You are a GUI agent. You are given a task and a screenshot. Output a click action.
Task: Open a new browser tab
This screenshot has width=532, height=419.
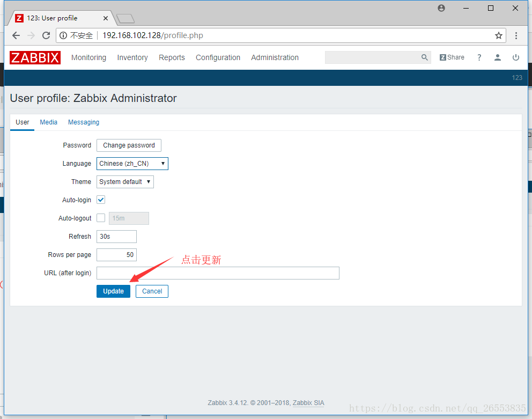(x=125, y=18)
